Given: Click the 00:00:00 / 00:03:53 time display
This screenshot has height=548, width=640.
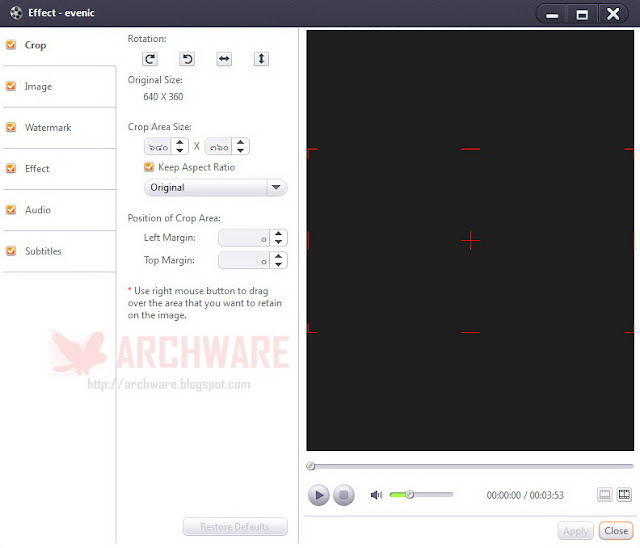Looking at the screenshot, I should coord(525,495).
